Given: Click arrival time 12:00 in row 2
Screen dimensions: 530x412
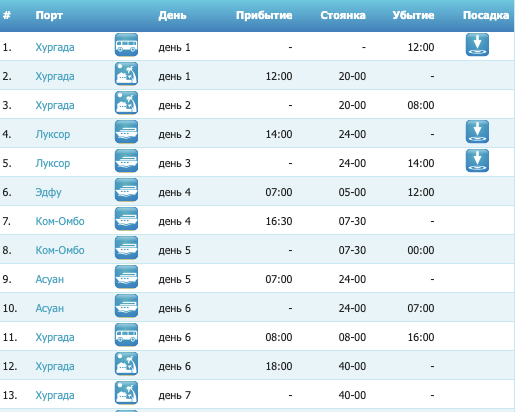Looking at the screenshot, I should pyautogui.click(x=279, y=76).
